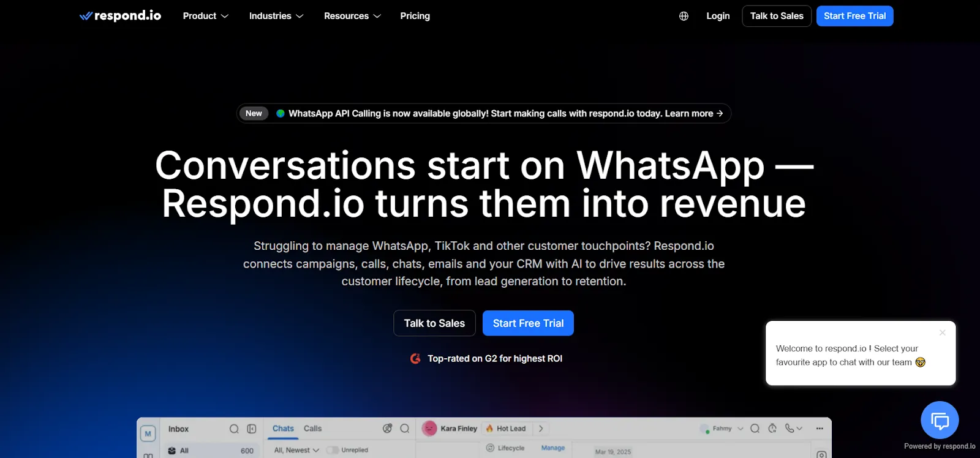Screen dimensions: 980x458
Task: Open the All, Newest sort dropdown
Action: tap(296, 450)
